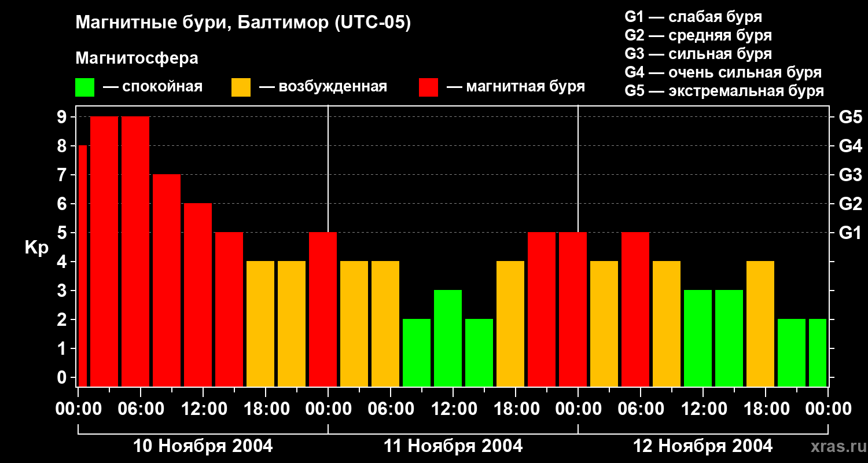Image resolution: width=868 pixels, height=463 pixels.
Task: Click the green Kp 3 bar on 11 Ноября
Action: 448,338
